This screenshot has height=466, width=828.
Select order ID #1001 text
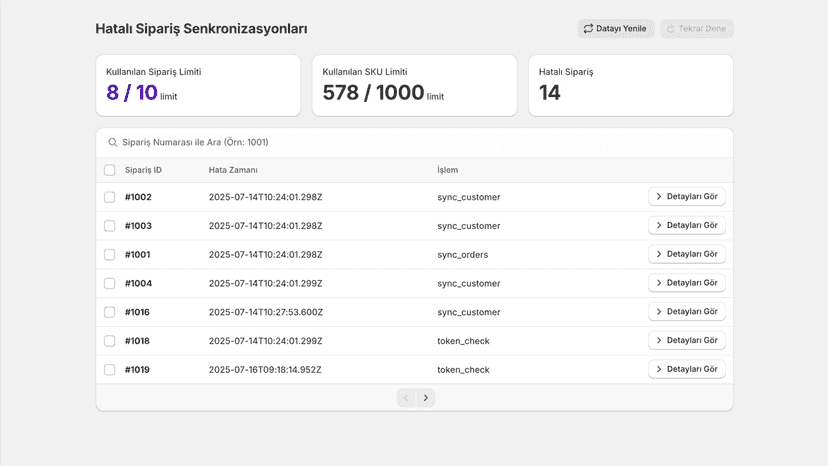pyautogui.click(x=137, y=255)
